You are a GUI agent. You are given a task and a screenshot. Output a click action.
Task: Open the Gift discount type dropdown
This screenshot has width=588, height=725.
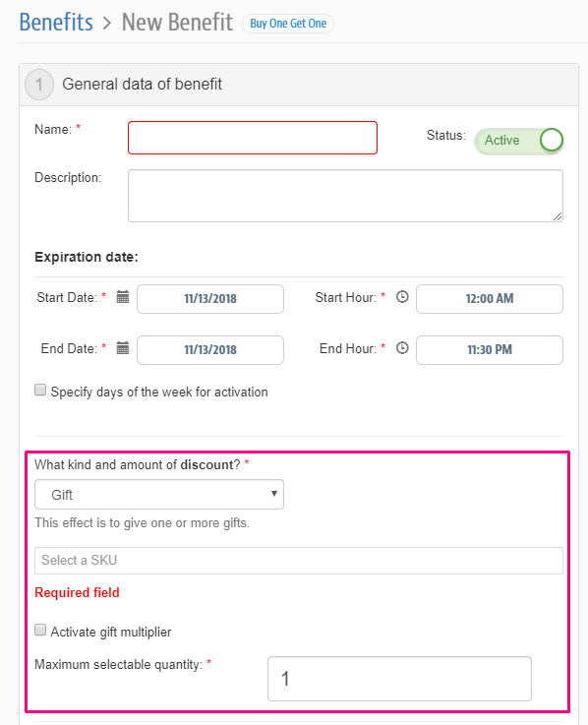coord(159,494)
